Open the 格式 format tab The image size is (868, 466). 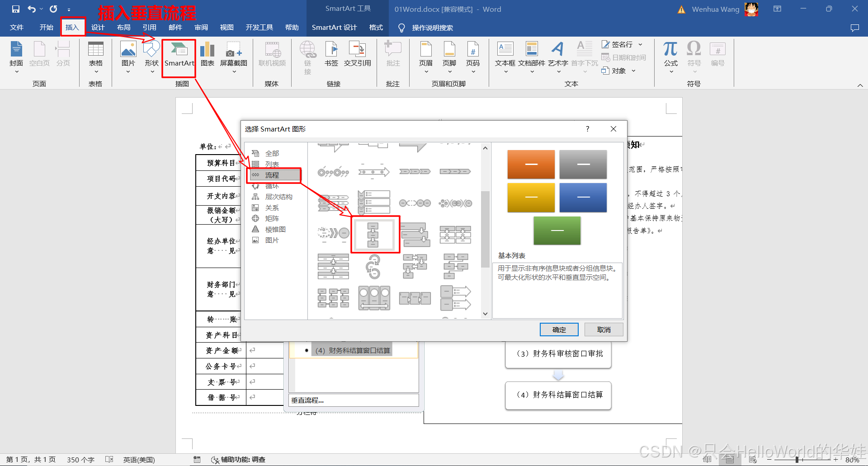(376, 28)
